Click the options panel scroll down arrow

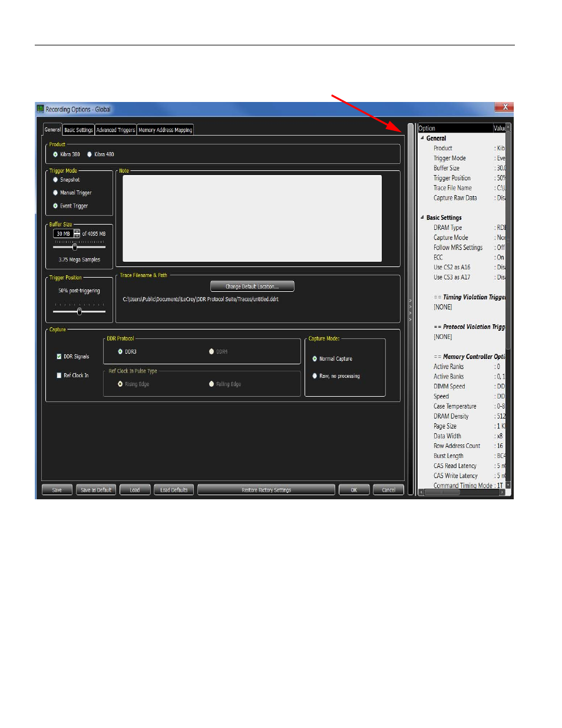coord(508,485)
